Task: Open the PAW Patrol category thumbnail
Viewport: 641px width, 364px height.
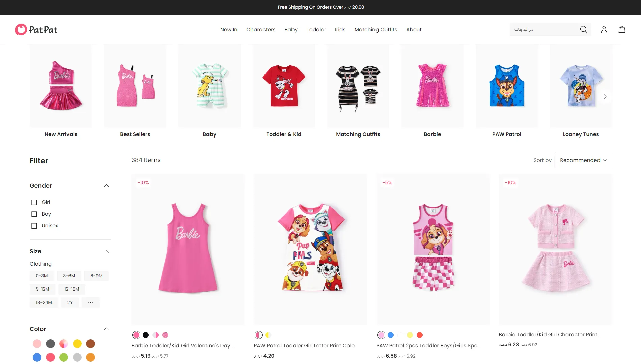Action: [507, 86]
